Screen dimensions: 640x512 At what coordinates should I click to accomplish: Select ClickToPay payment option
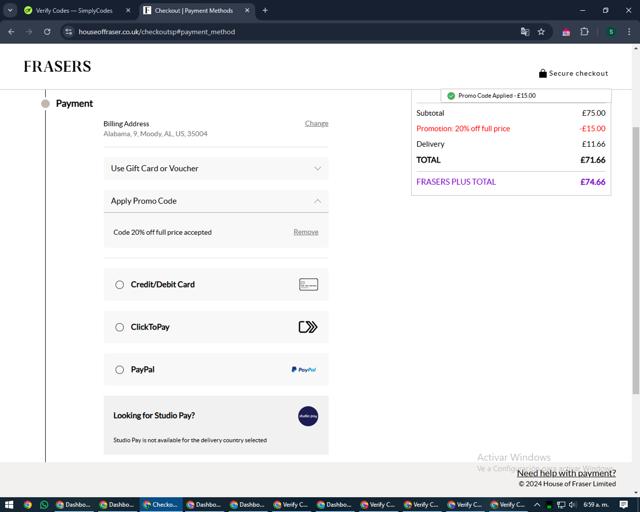pyautogui.click(x=119, y=327)
